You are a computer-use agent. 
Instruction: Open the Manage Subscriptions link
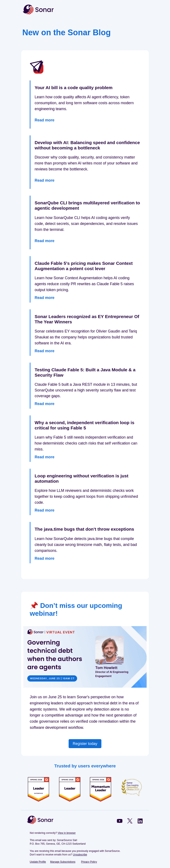tap(63, 862)
